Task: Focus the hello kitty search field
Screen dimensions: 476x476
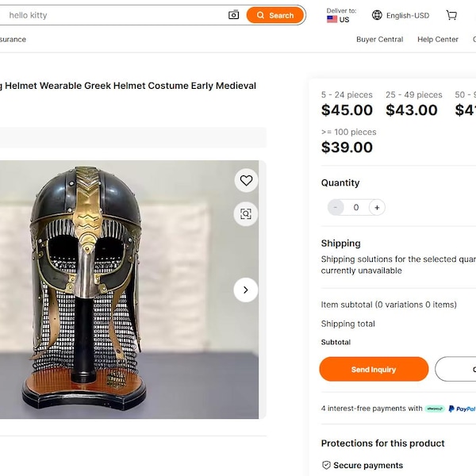Action: pyautogui.click(x=115, y=15)
